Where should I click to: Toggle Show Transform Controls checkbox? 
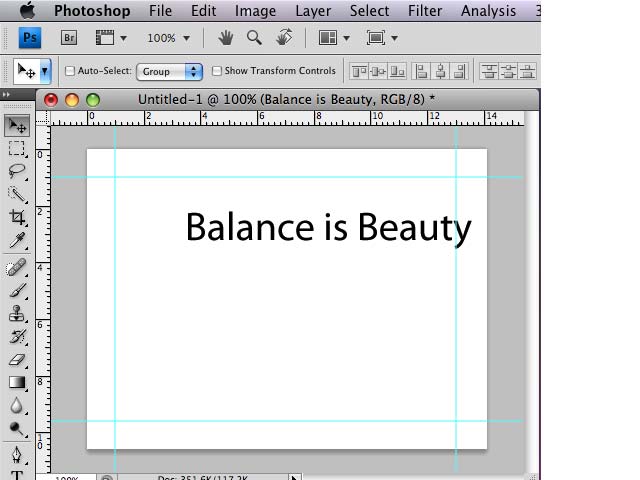217,72
